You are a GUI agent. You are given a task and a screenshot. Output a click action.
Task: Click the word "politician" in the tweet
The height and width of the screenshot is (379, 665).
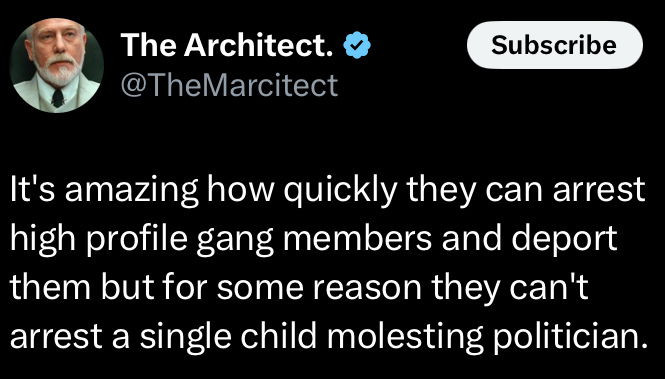565,337
